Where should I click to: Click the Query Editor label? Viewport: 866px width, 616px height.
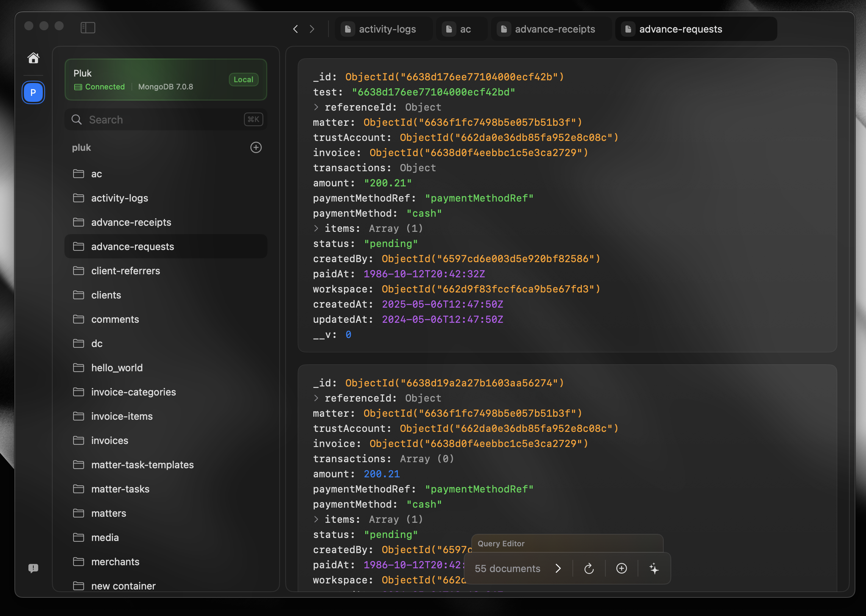click(x=501, y=544)
